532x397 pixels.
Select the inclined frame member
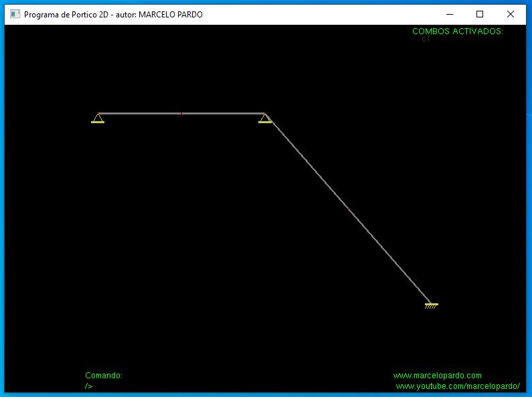click(388, 254)
